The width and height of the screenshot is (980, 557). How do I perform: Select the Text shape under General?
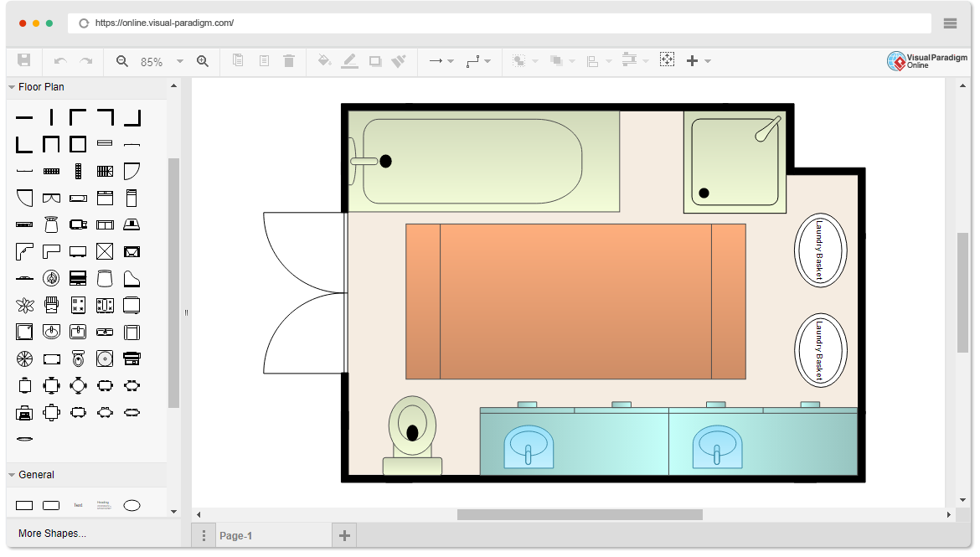pyautogui.click(x=78, y=506)
